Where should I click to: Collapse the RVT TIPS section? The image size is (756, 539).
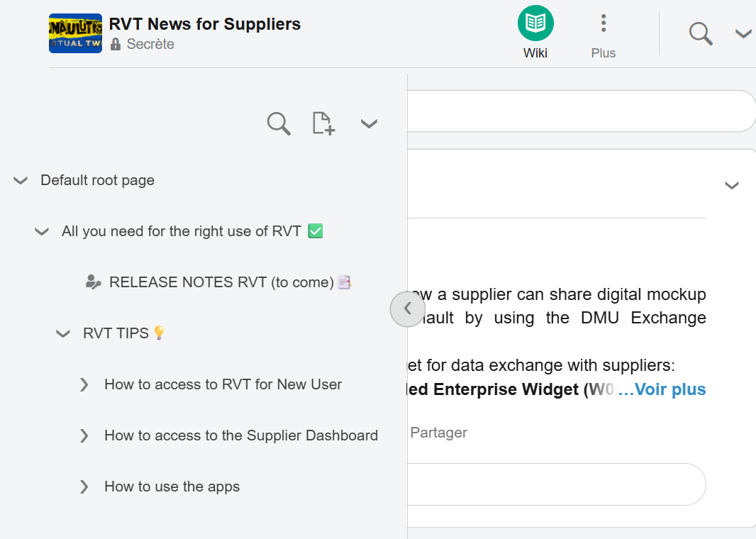(x=63, y=334)
